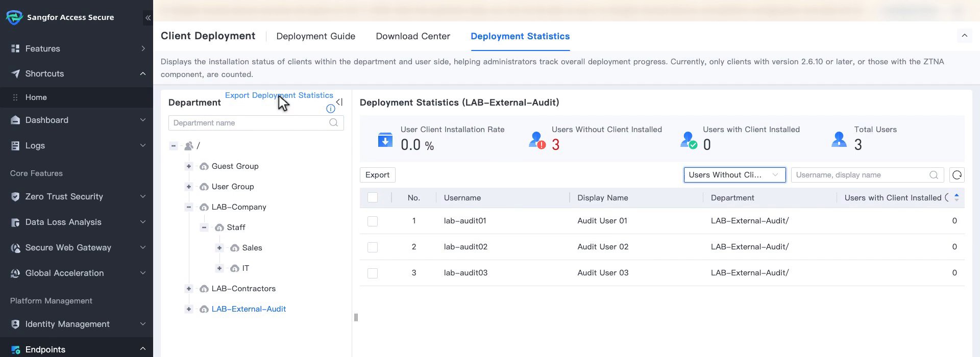Click the Sangfor Access Secure logo
This screenshot has height=357, width=980.
(x=14, y=17)
